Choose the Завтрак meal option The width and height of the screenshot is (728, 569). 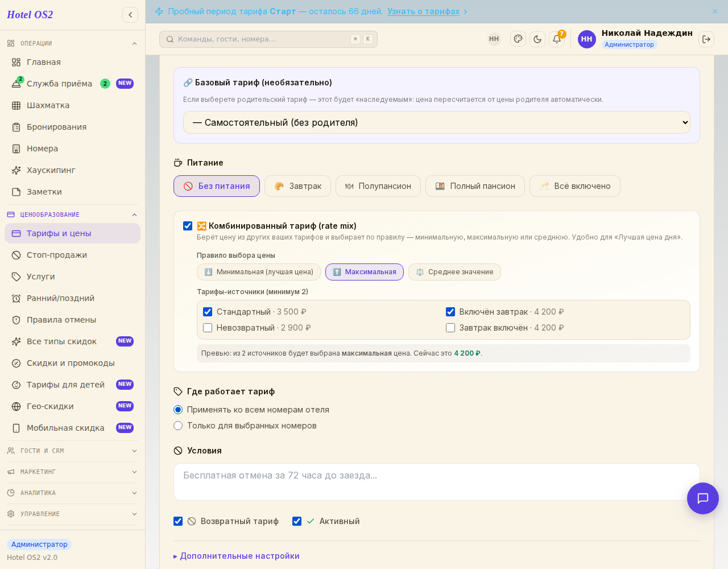(x=297, y=186)
